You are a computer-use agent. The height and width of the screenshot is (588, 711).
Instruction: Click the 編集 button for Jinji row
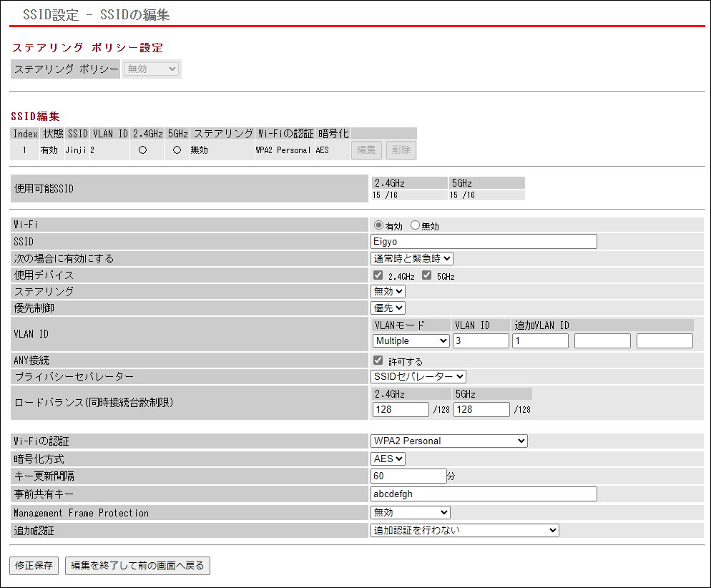click(366, 150)
